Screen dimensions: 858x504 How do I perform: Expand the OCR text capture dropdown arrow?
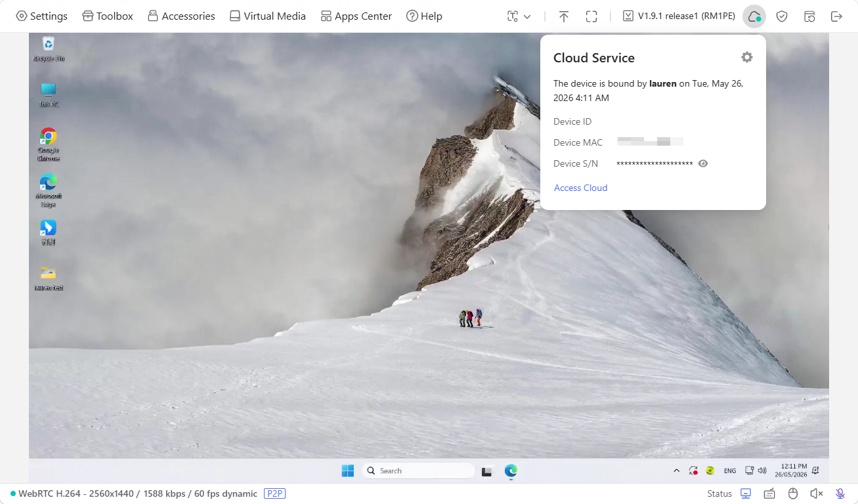coord(526,16)
